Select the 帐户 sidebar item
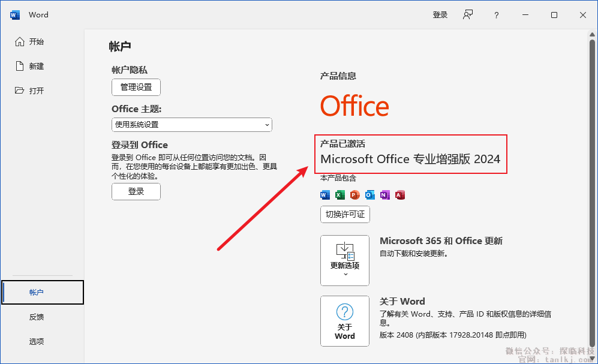Image resolution: width=598 pixels, height=364 pixels. 43,293
